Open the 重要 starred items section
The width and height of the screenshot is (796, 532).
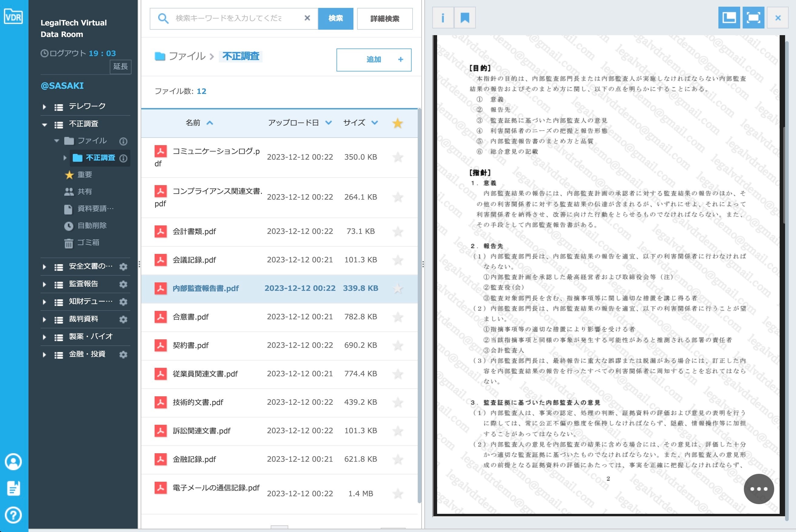tap(84, 175)
